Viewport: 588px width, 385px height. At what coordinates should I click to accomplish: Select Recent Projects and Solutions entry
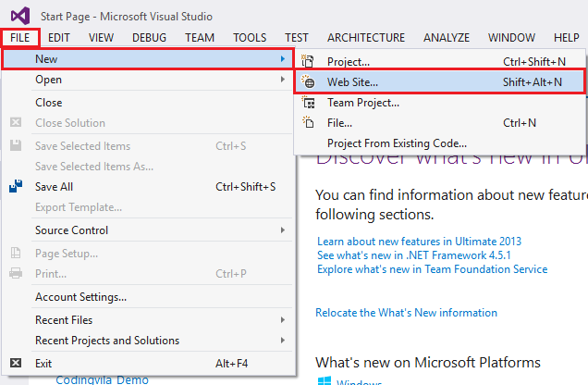pyautogui.click(x=147, y=340)
